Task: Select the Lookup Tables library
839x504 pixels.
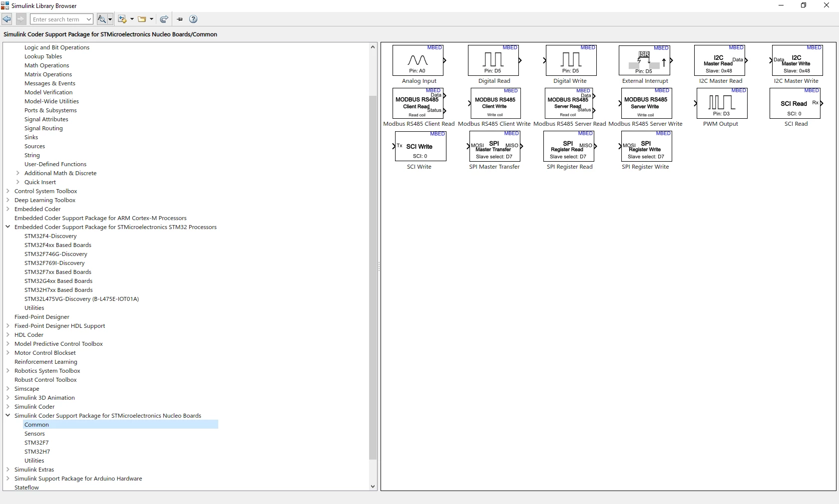Action: tap(43, 56)
